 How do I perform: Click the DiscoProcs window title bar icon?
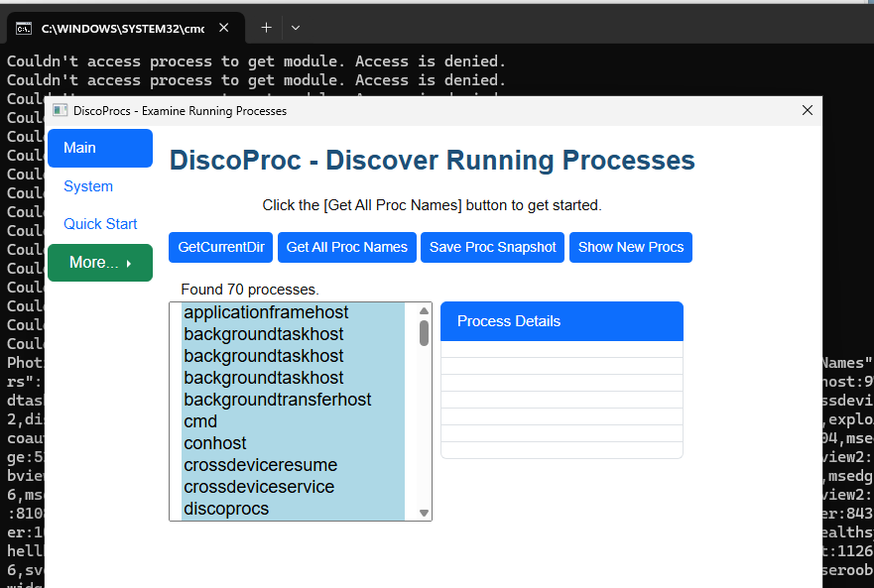[x=60, y=111]
